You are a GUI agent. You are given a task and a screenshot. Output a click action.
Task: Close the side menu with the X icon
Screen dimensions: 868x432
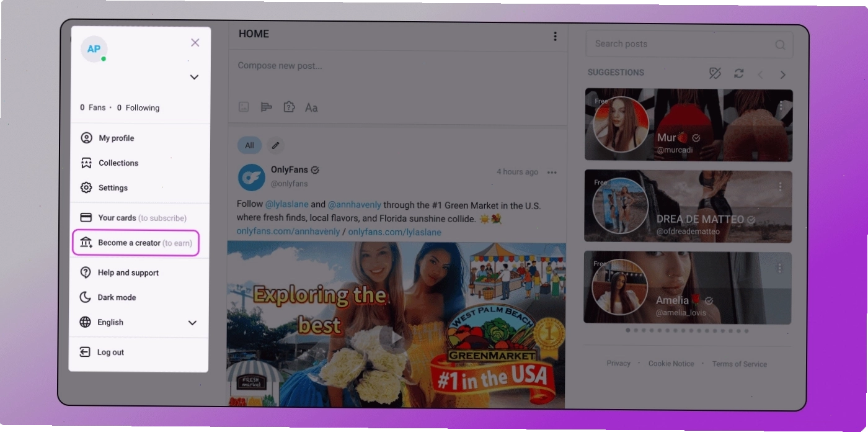click(195, 43)
